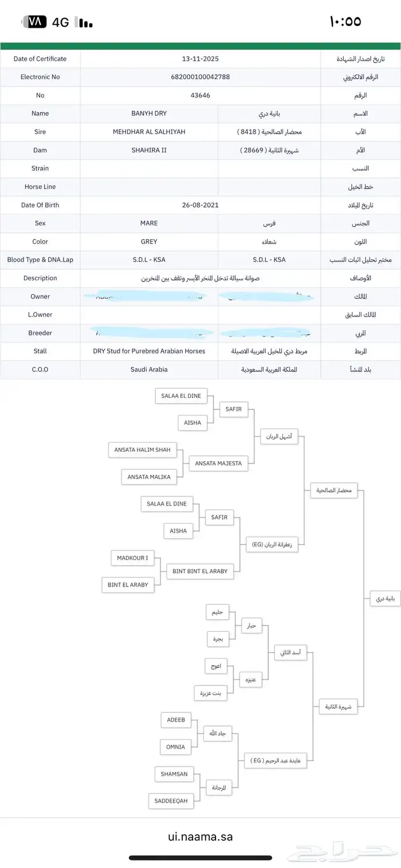Viewport: 401px width, 868px height.
Task: Click the Sire MEHDHAR AL SALHIYAH entry
Action: 148,132
